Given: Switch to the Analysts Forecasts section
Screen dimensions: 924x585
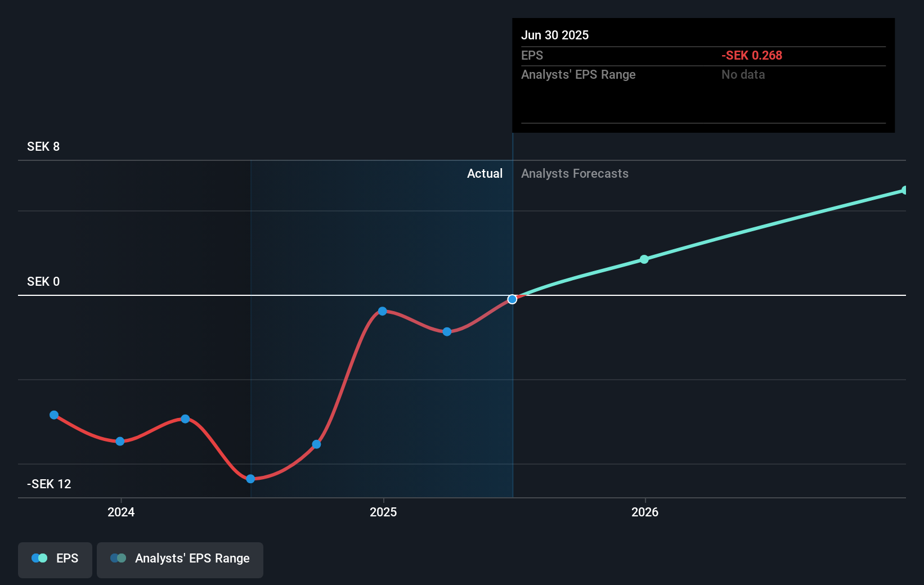Looking at the screenshot, I should tap(575, 174).
